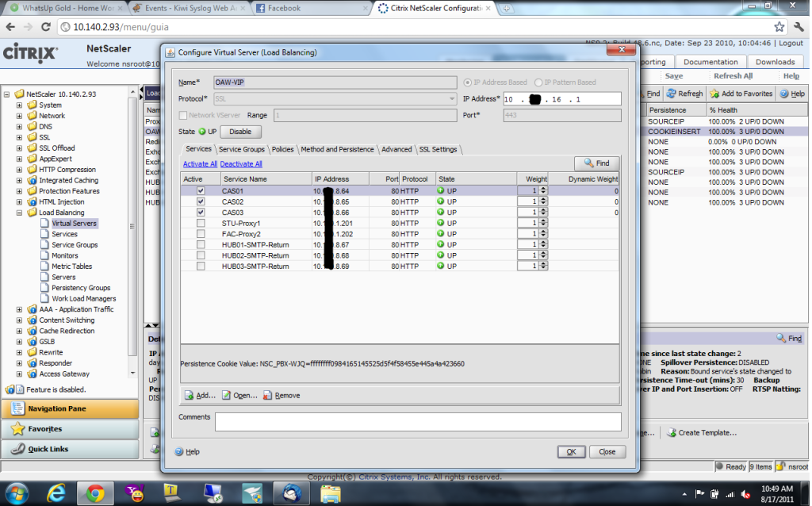Check the Active checkbox for FAC-Proxy2

pos(201,234)
